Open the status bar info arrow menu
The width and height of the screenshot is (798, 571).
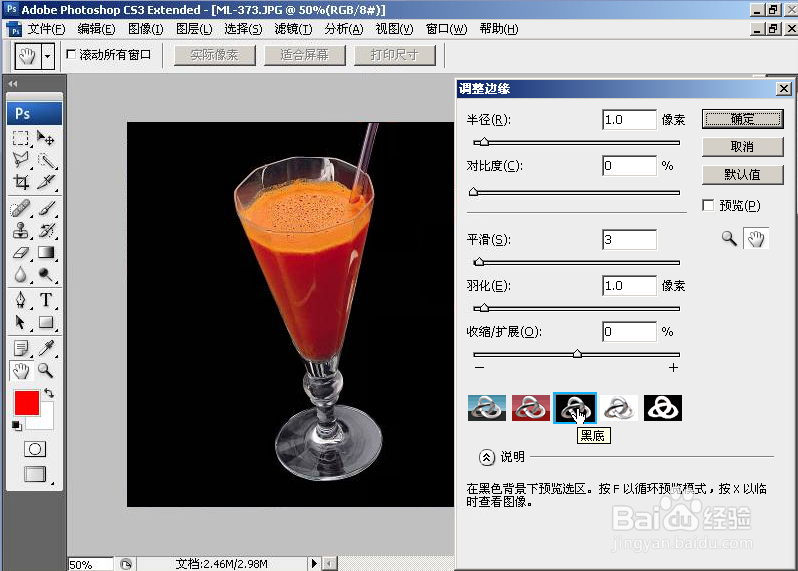click(x=314, y=563)
